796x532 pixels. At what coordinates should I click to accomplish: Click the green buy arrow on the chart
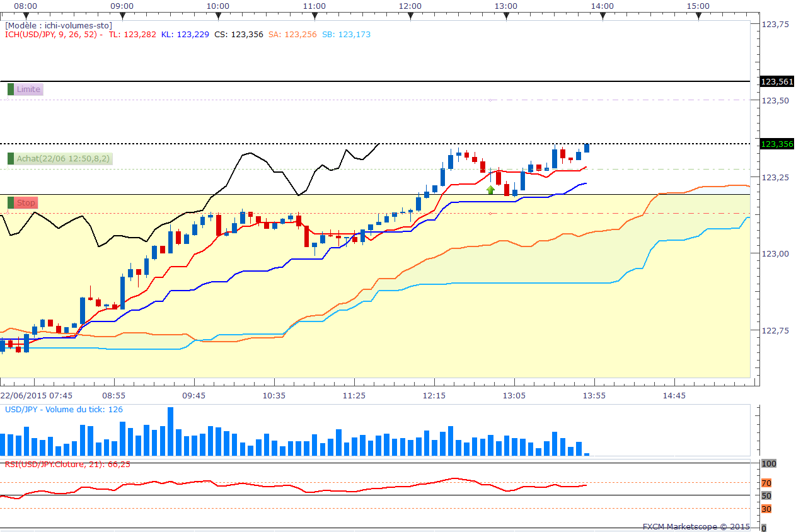[490, 189]
